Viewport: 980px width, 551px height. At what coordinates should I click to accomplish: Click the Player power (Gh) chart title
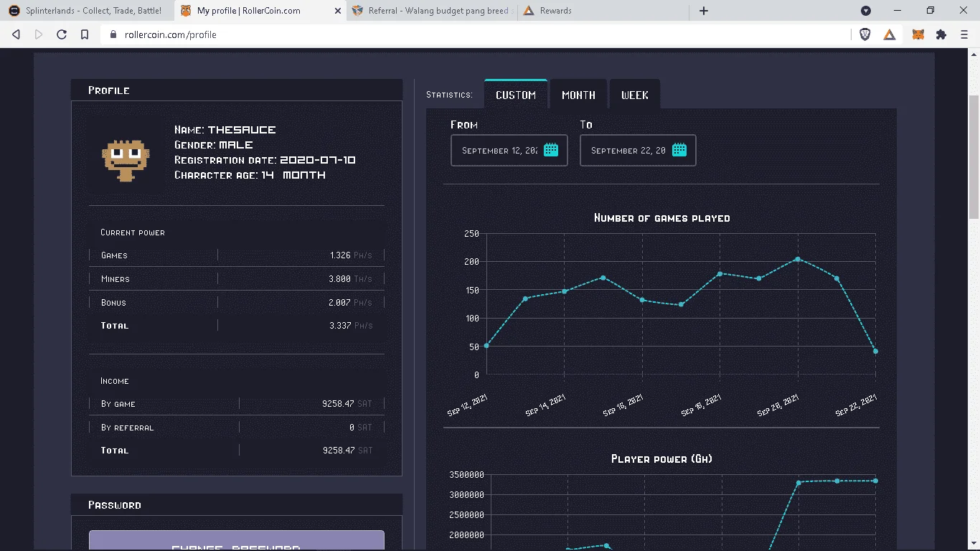(x=661, y=459)
